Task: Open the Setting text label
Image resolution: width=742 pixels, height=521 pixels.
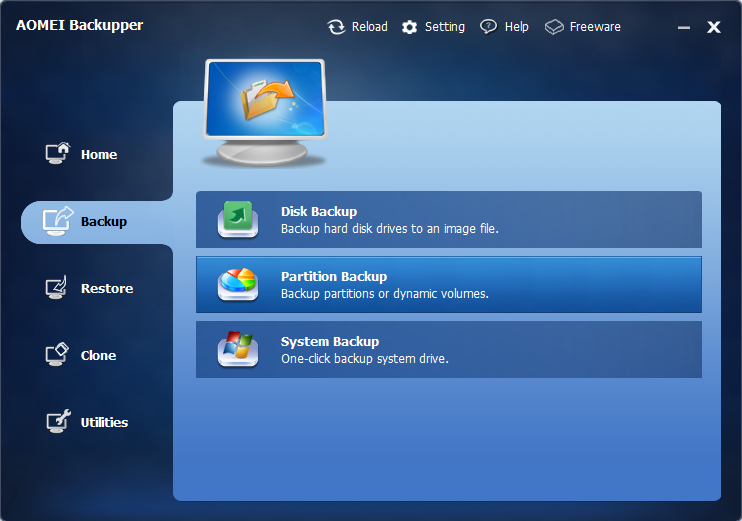Action: pos(445,27)
